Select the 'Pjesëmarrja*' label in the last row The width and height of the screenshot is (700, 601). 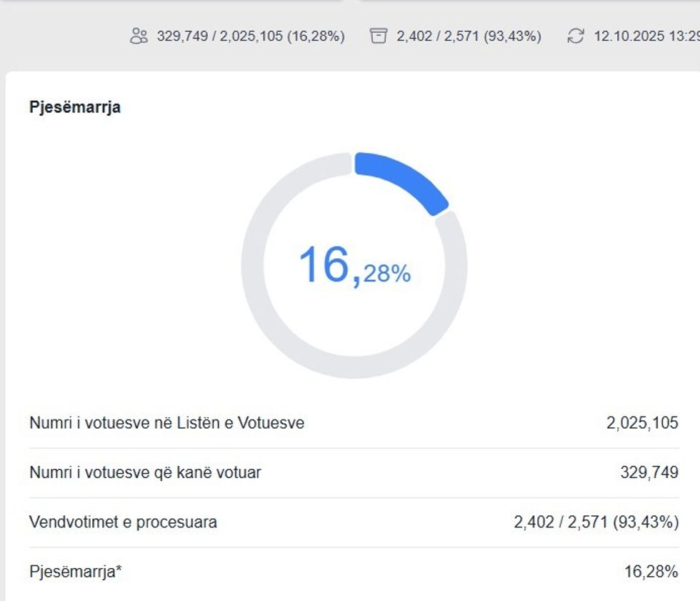click(76, 572)
